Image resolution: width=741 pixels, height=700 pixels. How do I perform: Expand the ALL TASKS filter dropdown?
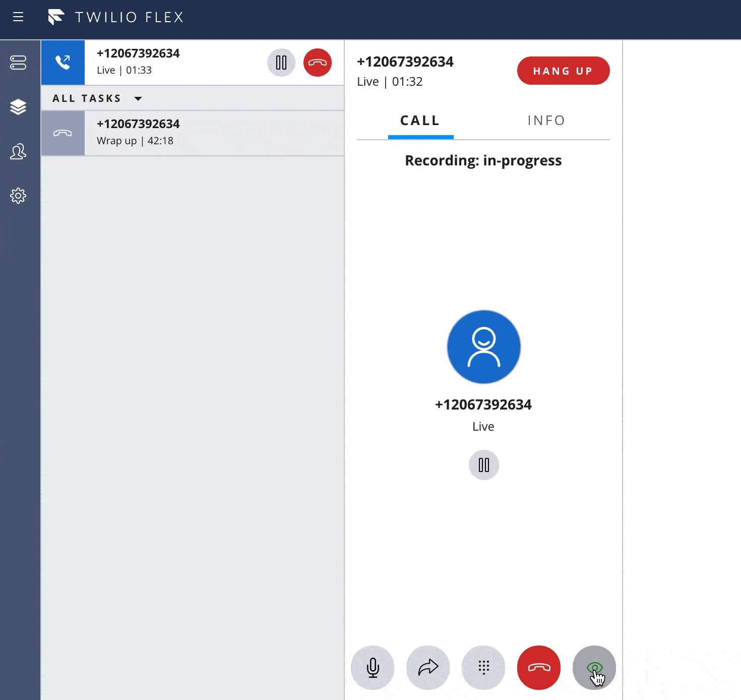97,98
